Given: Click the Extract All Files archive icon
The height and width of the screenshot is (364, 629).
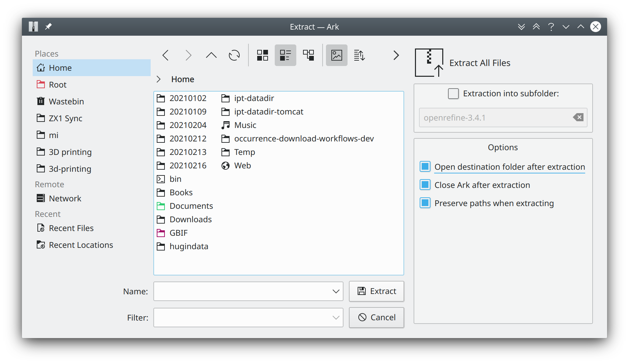Looking at the screenshot, I should pos(429,63).
